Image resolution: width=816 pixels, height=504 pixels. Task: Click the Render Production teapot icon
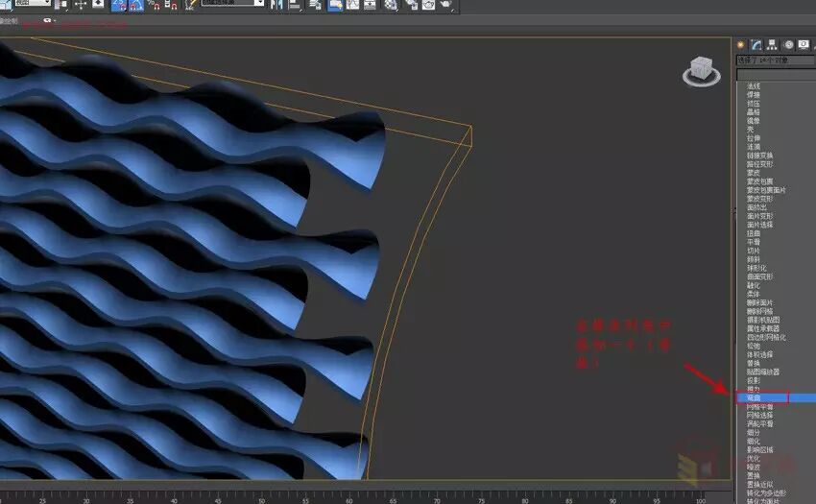(446, 5)
